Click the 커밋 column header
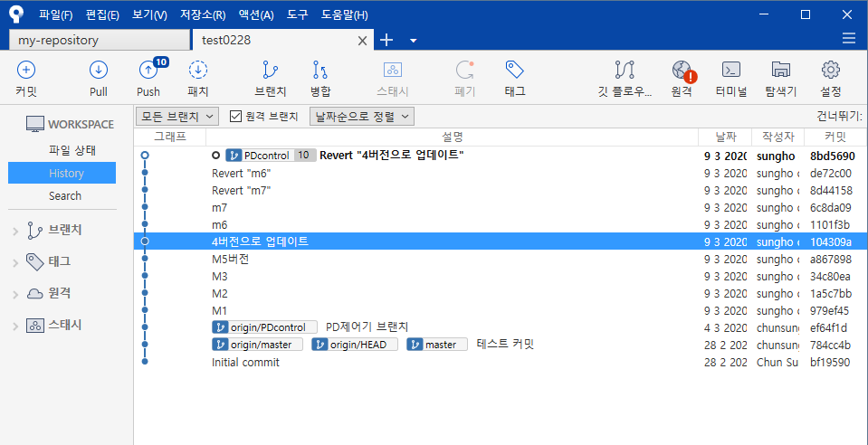The width and height of the screenshot is (868, 445). [835, 137]
